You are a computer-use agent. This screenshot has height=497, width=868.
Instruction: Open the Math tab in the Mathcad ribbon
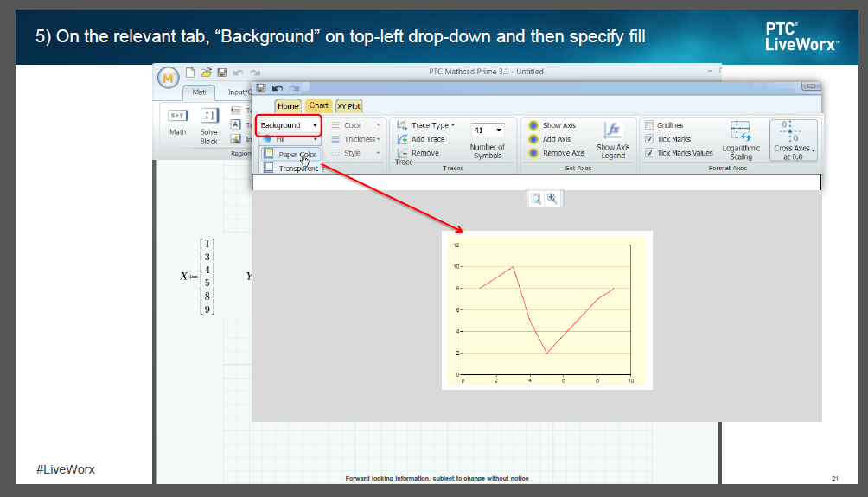(199, 92)
